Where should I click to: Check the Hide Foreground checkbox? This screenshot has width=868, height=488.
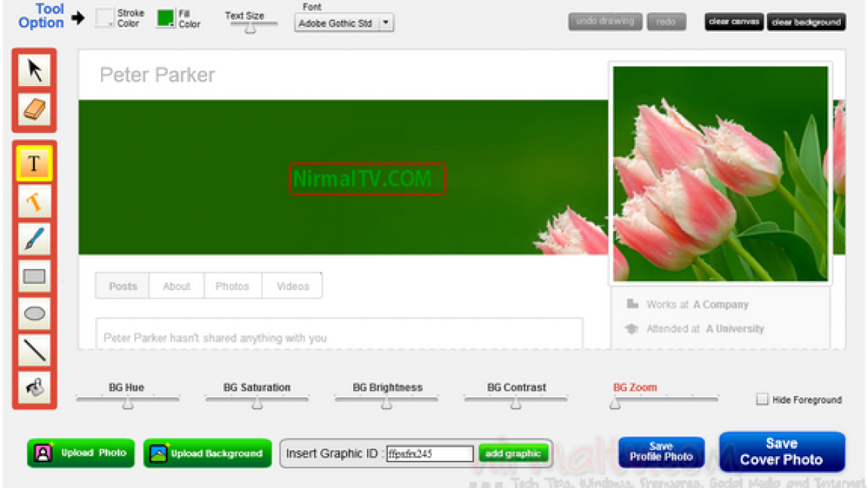click(762, 399)
